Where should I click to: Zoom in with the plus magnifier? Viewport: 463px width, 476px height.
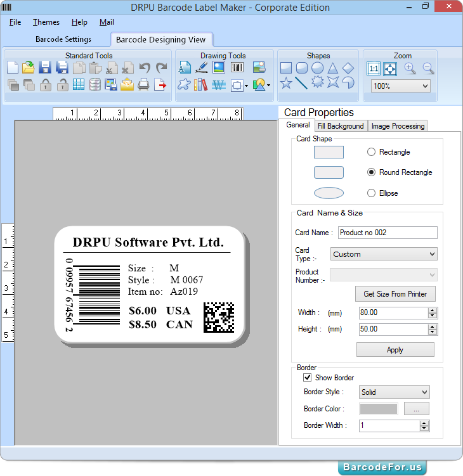point(410,68)
